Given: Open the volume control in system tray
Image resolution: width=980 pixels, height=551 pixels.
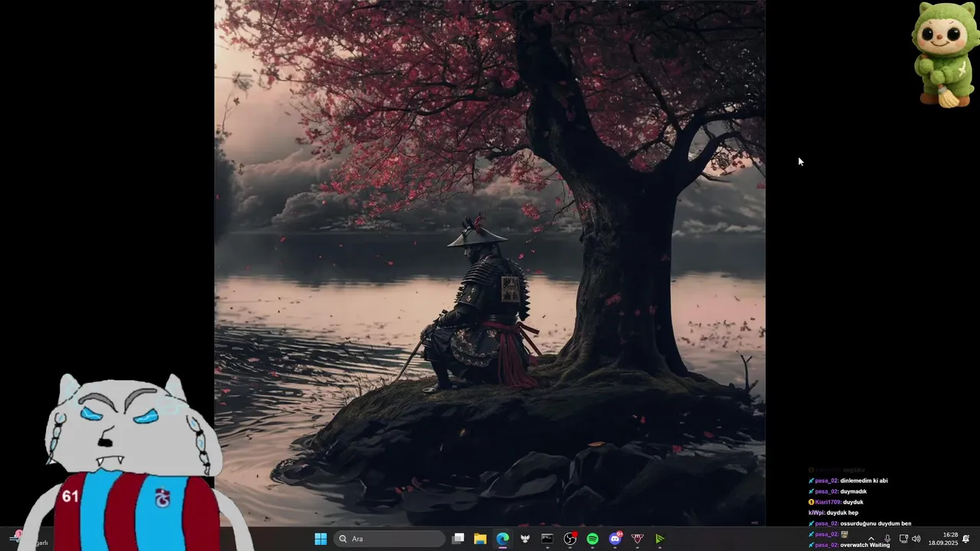Looking at the screenshot, I should pos(916,539).
